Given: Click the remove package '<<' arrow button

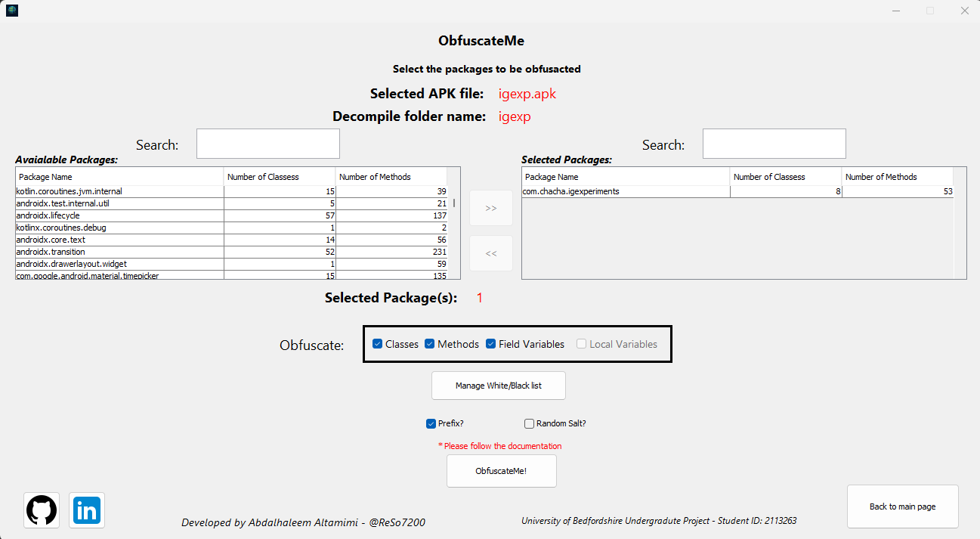Looking at the screenshot, I should pyautogui.click(x=491, y=253).
